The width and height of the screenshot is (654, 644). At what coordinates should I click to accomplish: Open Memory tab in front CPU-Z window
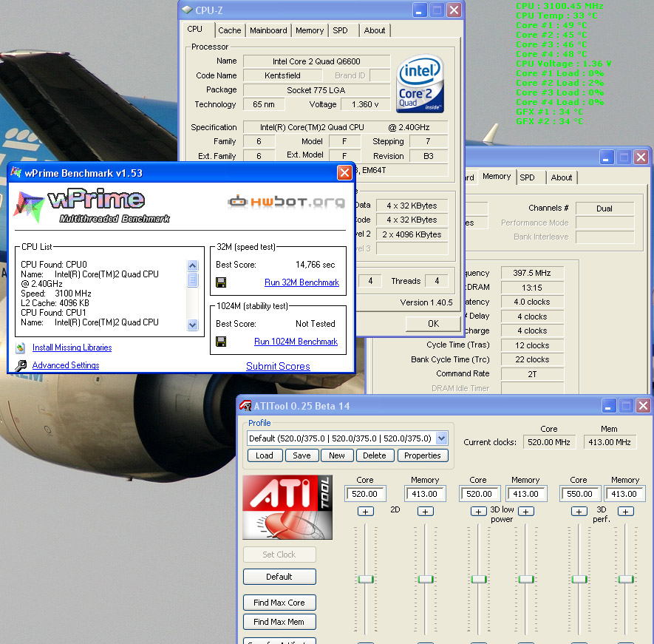[310, 30]
